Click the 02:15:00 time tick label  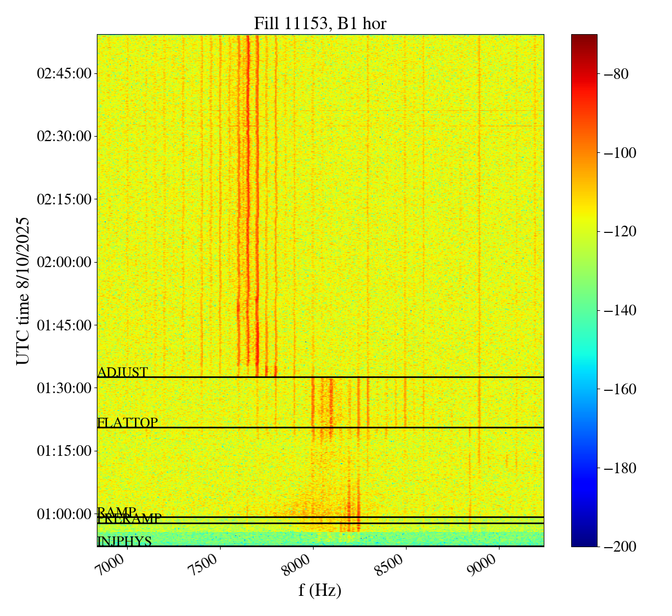(x=64, y=199)
